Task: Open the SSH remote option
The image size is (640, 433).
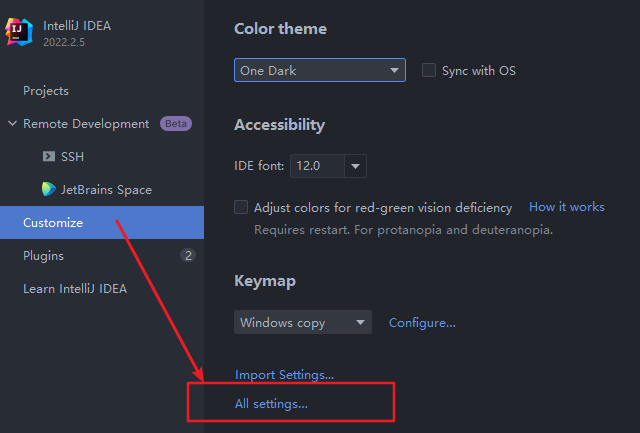Action: [x=72, y=156]
